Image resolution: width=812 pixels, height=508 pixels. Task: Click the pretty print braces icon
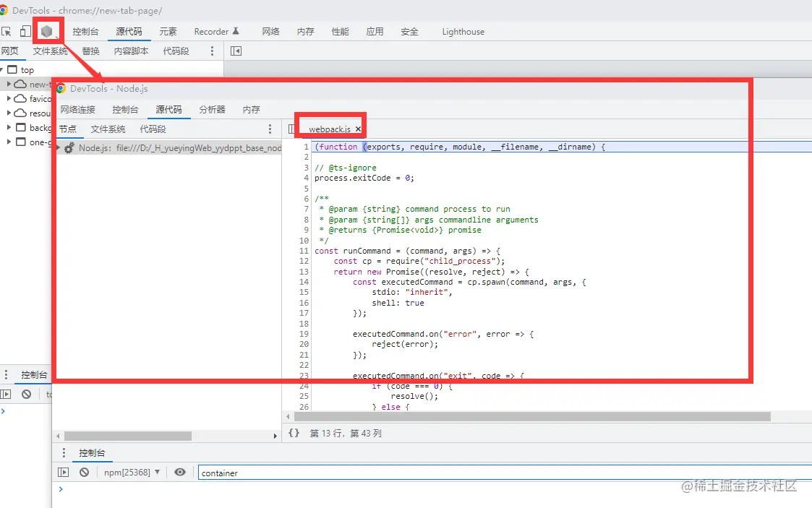tap(294, 433)
